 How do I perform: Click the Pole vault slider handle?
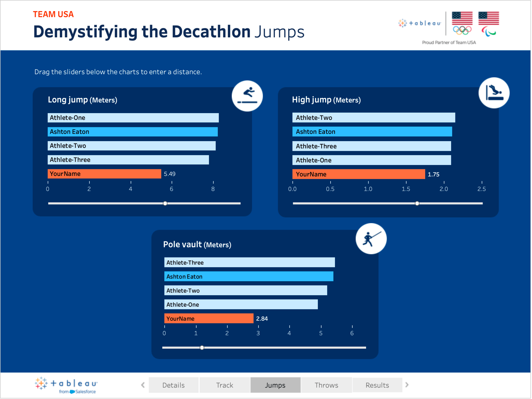[202, 348]
